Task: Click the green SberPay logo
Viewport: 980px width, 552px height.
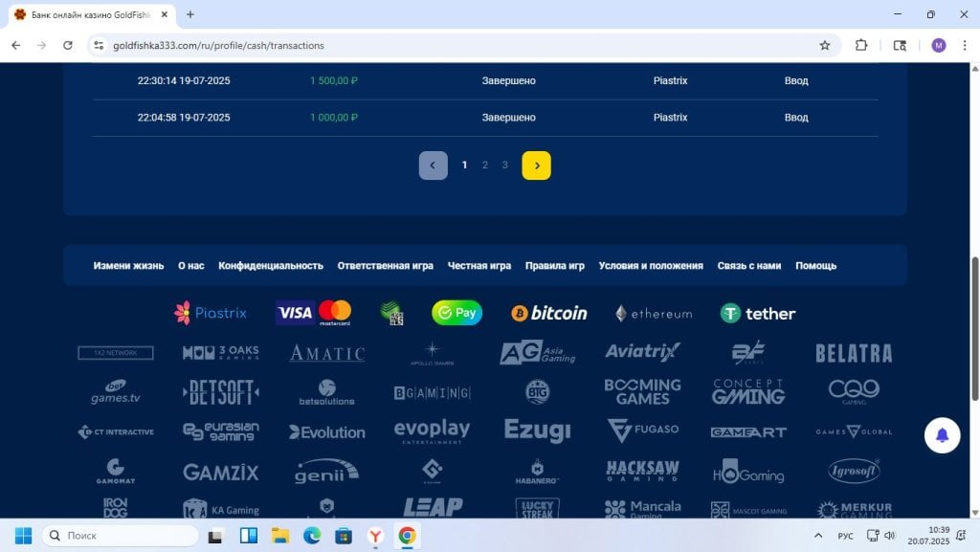Action: tap(457, 313)
